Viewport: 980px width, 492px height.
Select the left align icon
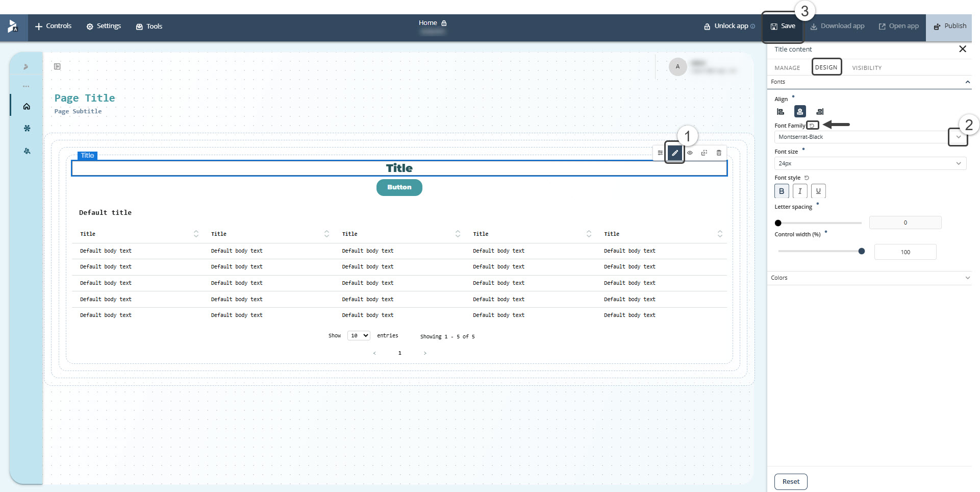(x=781, y=111)
